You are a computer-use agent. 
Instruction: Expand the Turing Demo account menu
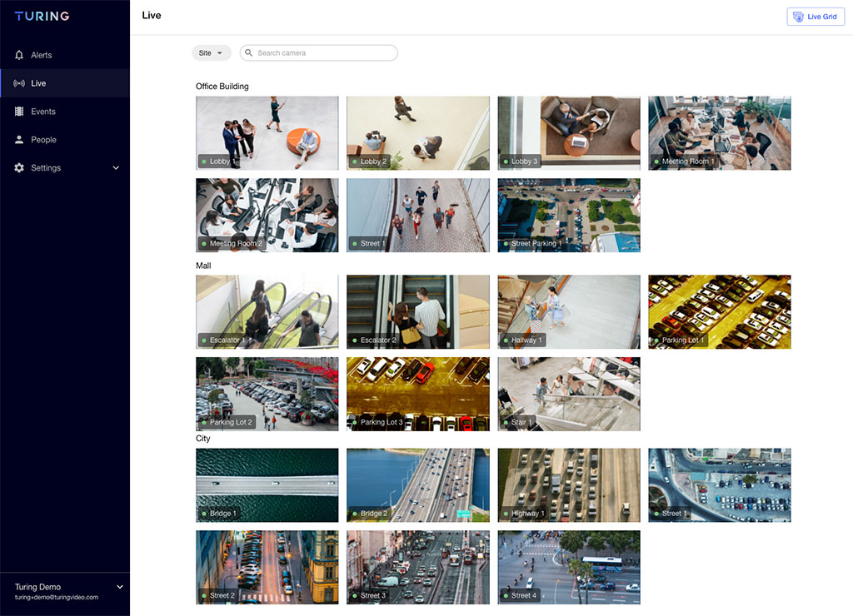(120, 587)
